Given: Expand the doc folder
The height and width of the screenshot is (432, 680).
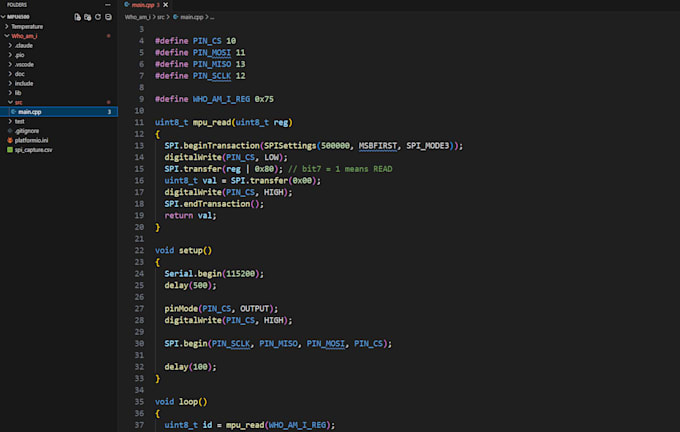Looking at the screenshot, I should click(10, 74).
